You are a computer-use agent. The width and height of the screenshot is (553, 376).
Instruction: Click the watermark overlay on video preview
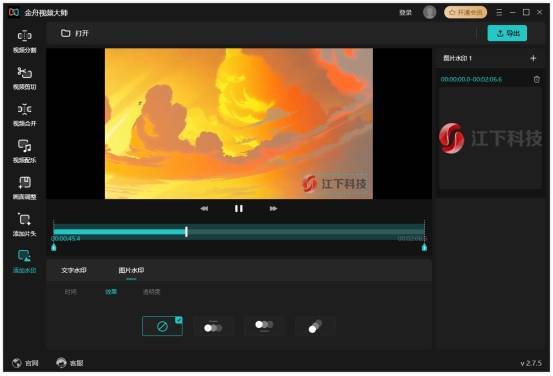click(x=334, y=184)
